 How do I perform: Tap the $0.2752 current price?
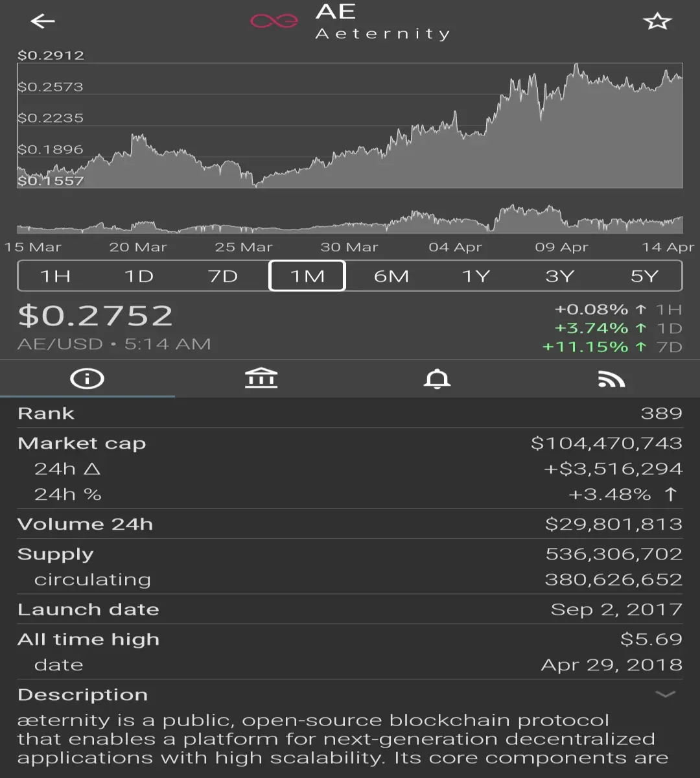click(x=95, y=316)
